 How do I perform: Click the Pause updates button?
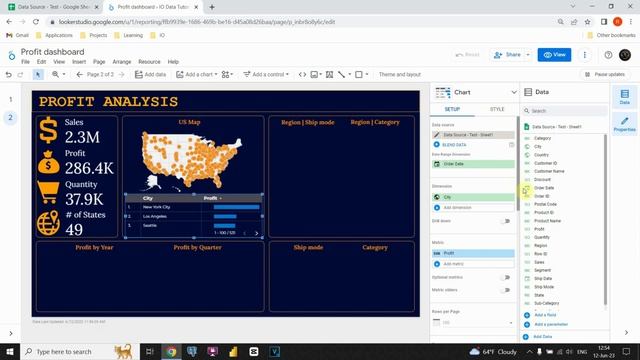[x=604, y=74]
